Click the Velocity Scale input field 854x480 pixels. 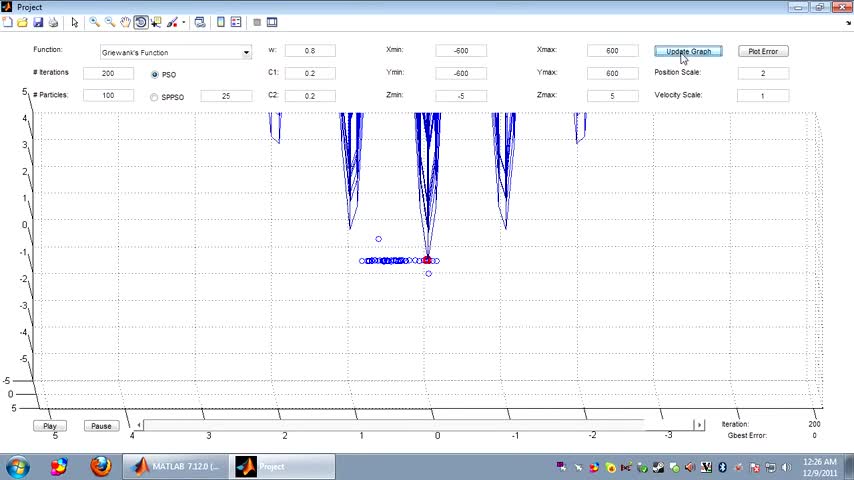pyautogui.click(x=762, y=96)
